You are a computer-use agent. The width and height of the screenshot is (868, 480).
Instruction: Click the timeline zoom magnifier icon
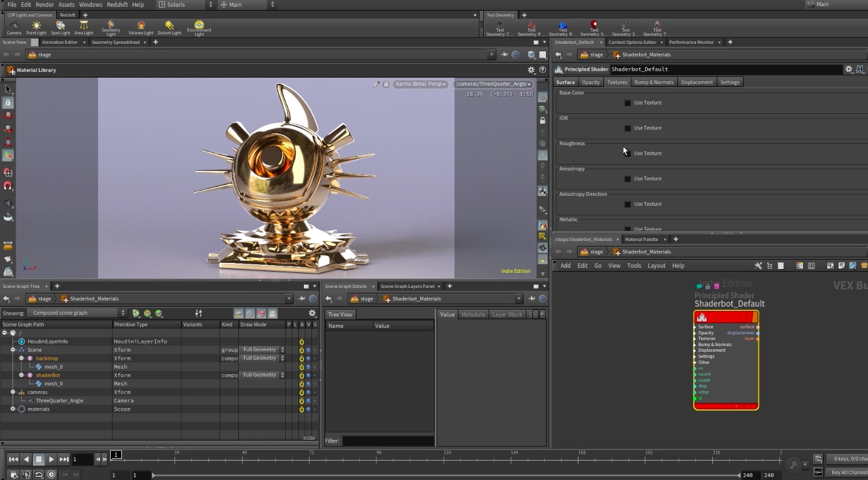coord(793,464)
